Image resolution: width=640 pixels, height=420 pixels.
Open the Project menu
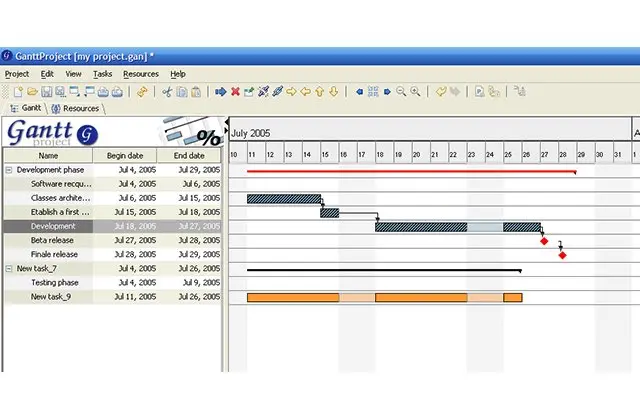[17, 74]
